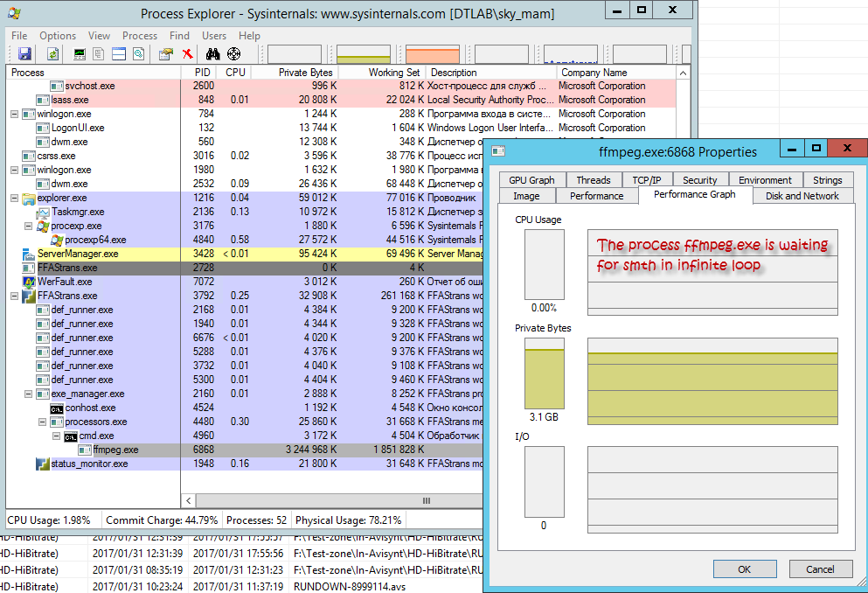Image resolution: width=868 pixels, height=593 pixels.
Task: Click the Taskmgr.exe process icon
Action: [x=43, y=212]
